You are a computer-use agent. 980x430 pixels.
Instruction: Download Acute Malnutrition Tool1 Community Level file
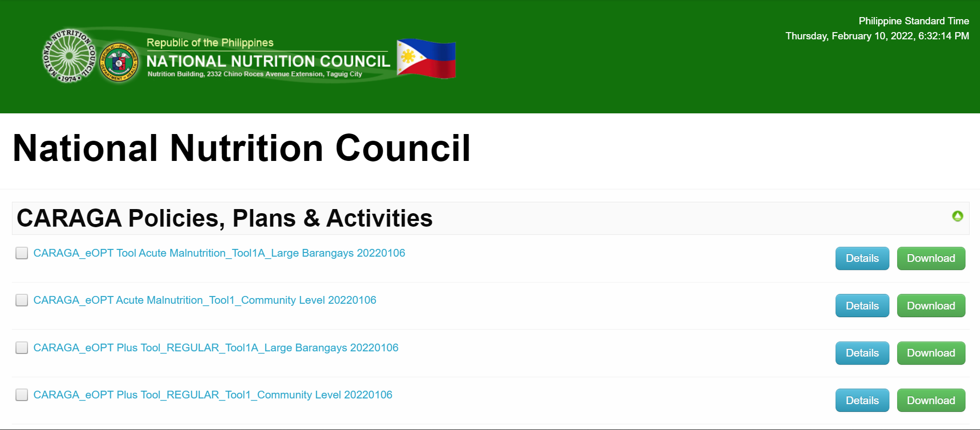[x=931, y=306]
